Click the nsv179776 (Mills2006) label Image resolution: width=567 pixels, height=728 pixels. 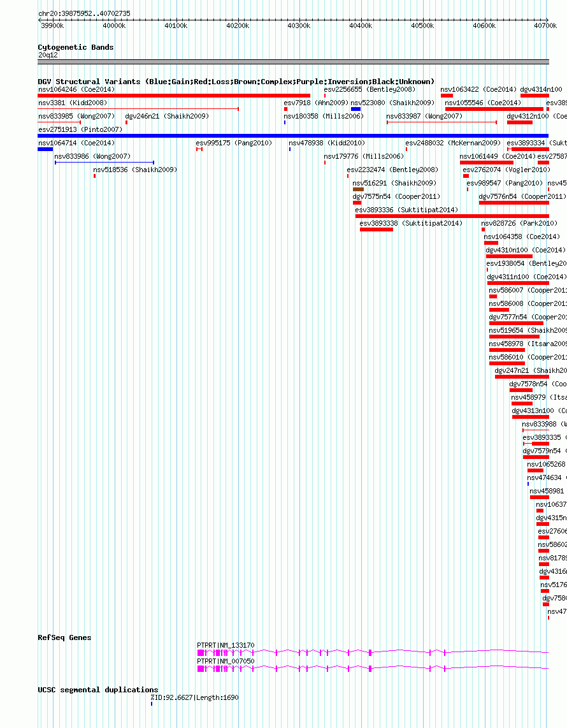pyautogui.click(x=364, y=156)
